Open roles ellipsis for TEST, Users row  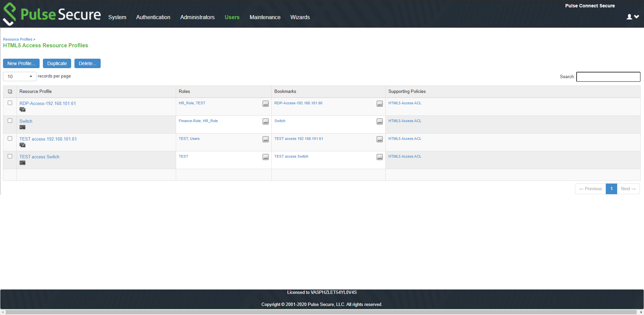coord(266,140)
